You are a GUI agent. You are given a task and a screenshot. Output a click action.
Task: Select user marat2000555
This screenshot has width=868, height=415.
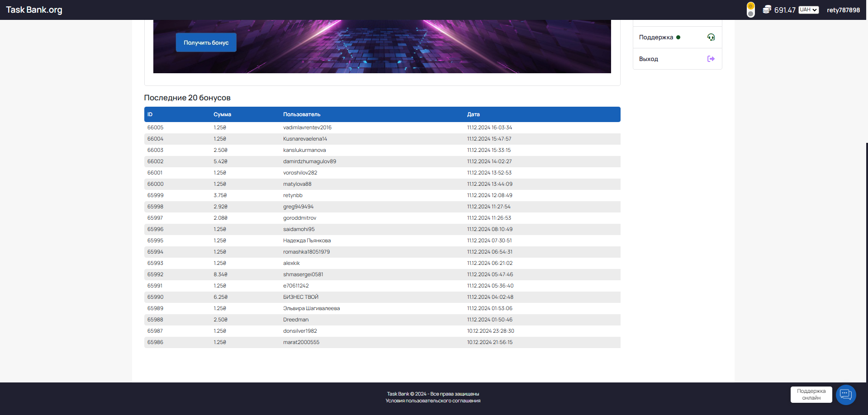301,342
